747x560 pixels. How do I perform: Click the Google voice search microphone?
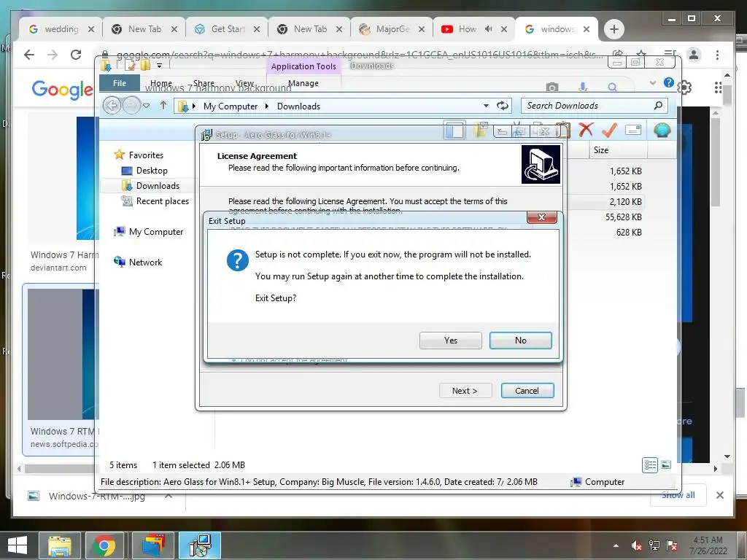pos(583,87)
